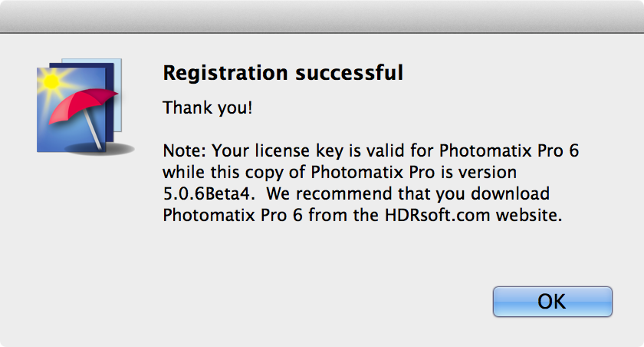This screenshot has height=347, width=644.
Task: Click the red umbrella in the icon
Action: [82, 105]
